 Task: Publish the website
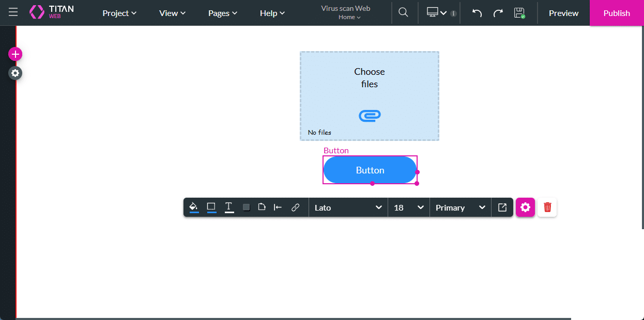coord(617,13)
